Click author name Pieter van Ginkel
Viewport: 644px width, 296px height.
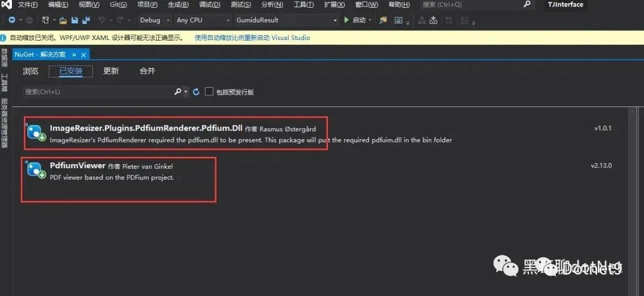coord(148,166)
